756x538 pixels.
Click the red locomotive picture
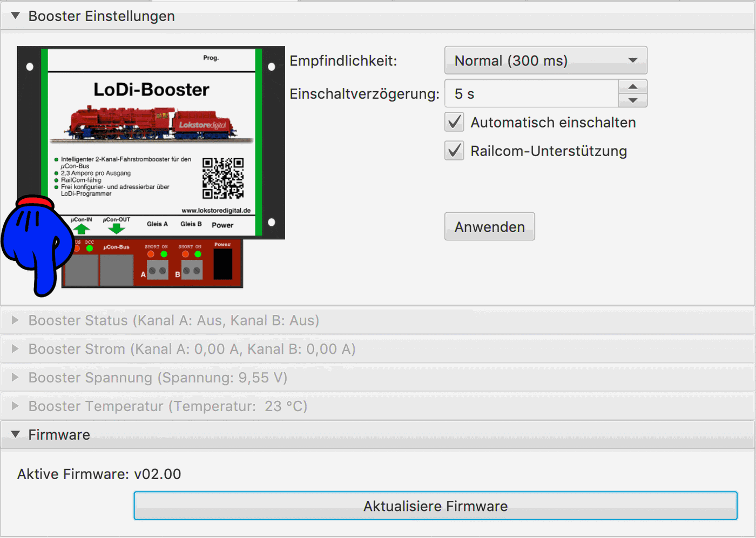(x=151, y=123)
